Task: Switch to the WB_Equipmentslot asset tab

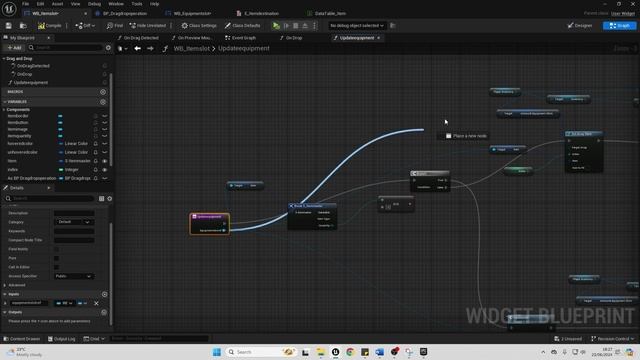Action: tap(192, 13)
